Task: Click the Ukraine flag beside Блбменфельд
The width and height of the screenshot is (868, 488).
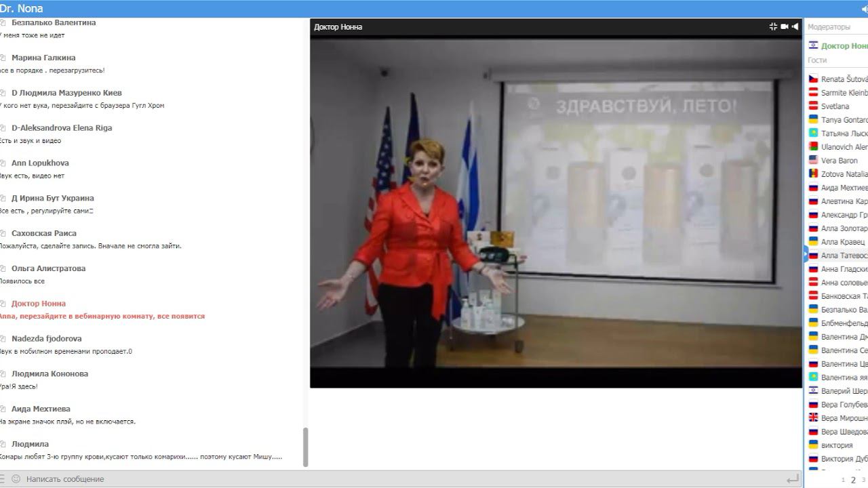Action: 813,323
